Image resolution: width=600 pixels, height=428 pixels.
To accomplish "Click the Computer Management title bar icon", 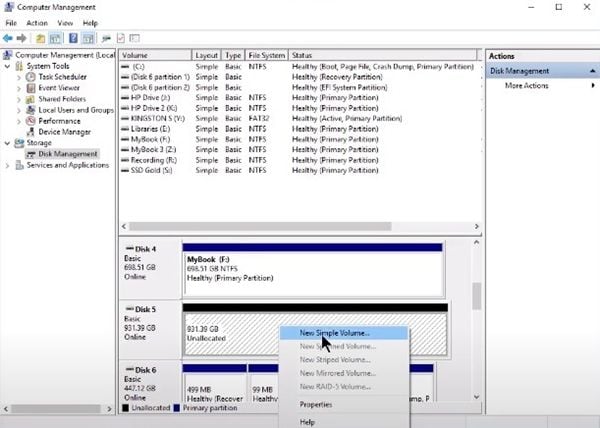I will click(9, 7).
